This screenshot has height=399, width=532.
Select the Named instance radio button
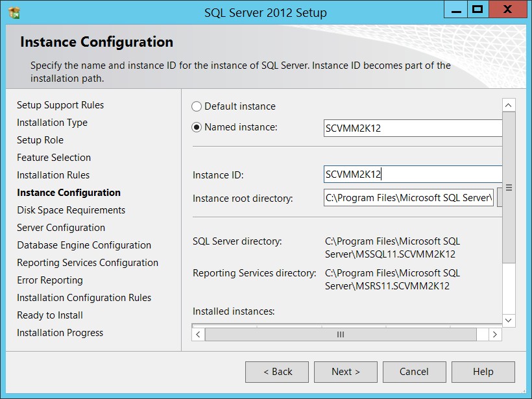tap(197, 127)
